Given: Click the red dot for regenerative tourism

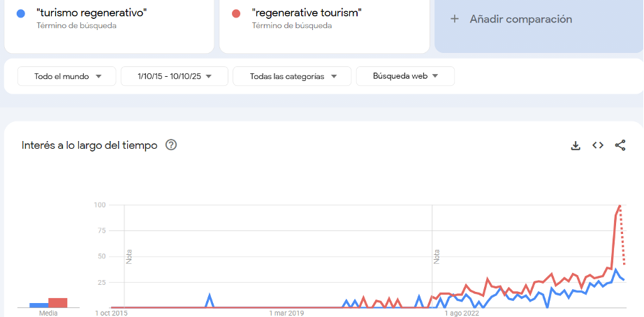Looking at the screenshot, I should click(x=236, y=13).
